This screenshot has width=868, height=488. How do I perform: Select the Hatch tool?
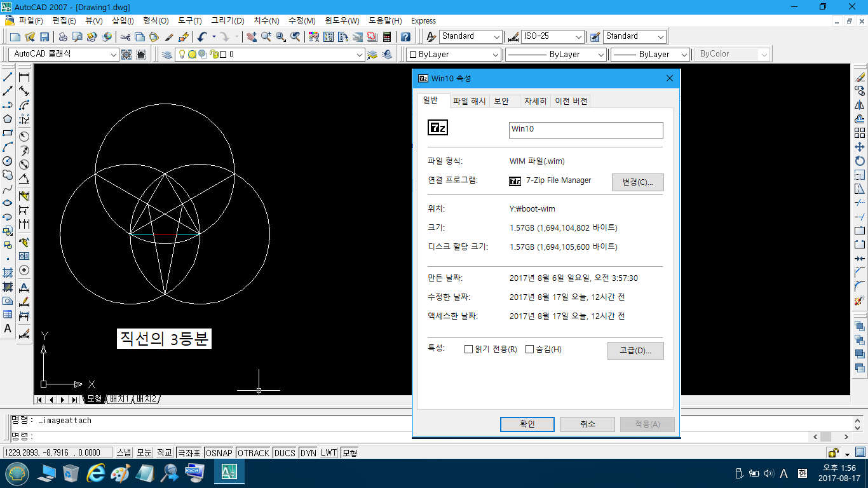[x=8, y=272]
